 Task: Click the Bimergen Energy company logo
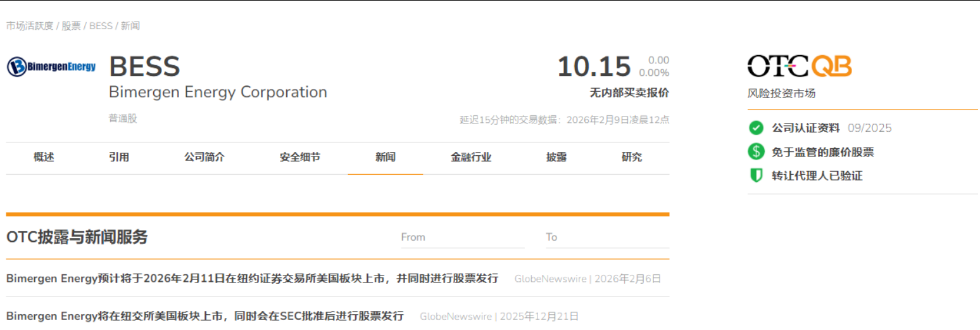[51, 67]
